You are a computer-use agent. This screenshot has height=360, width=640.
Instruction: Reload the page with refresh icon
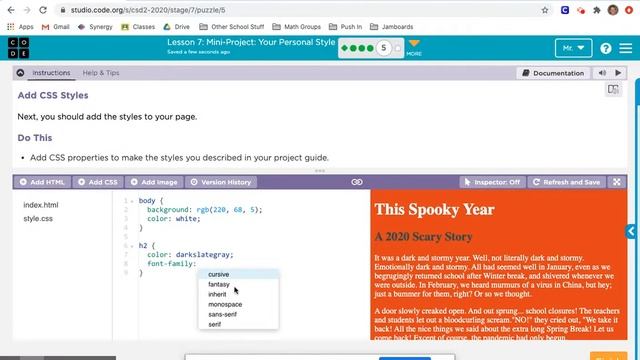coord(43,10)
